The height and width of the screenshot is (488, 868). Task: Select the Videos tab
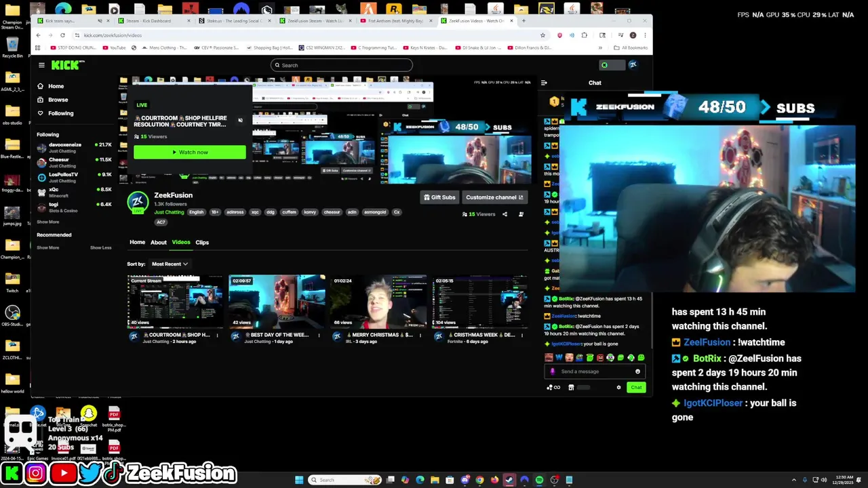click(180, 242)
